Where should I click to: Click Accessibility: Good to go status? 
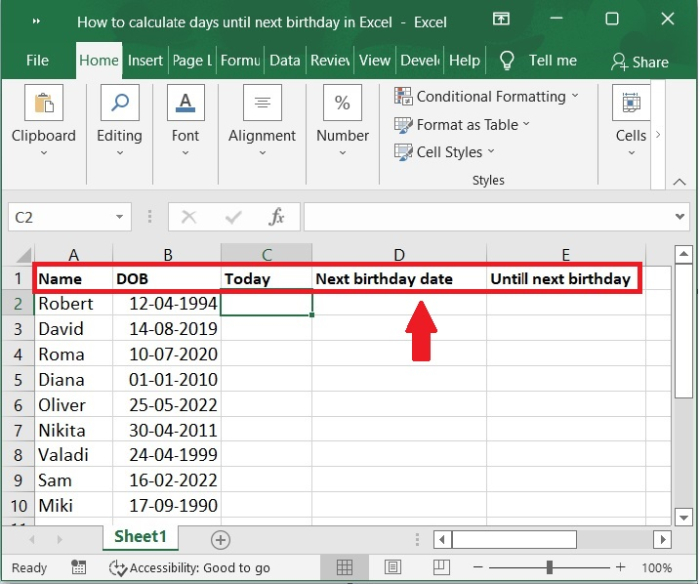coord(189,567)
